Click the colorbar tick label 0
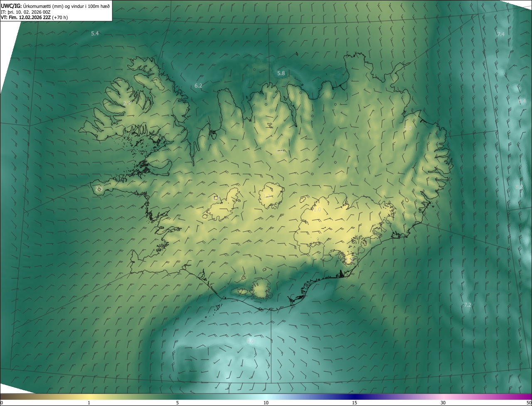Image resolution: width=532 pixels, height=406 pixels. (x=2, y=403)
